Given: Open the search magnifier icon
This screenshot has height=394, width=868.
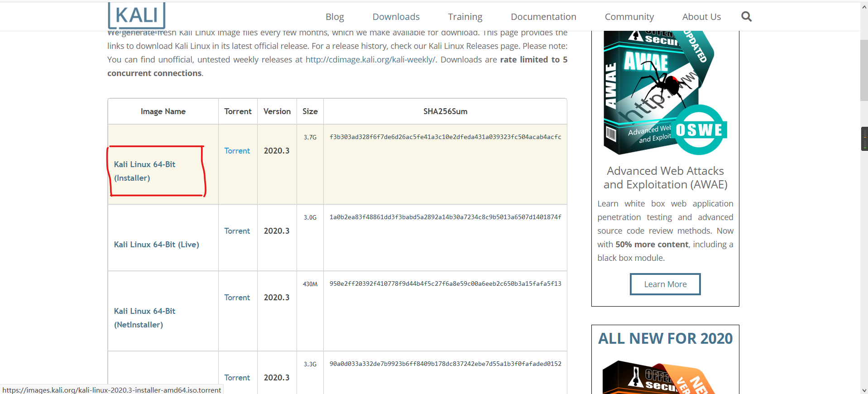Looking at the screenshot, I should coord(746,17).
